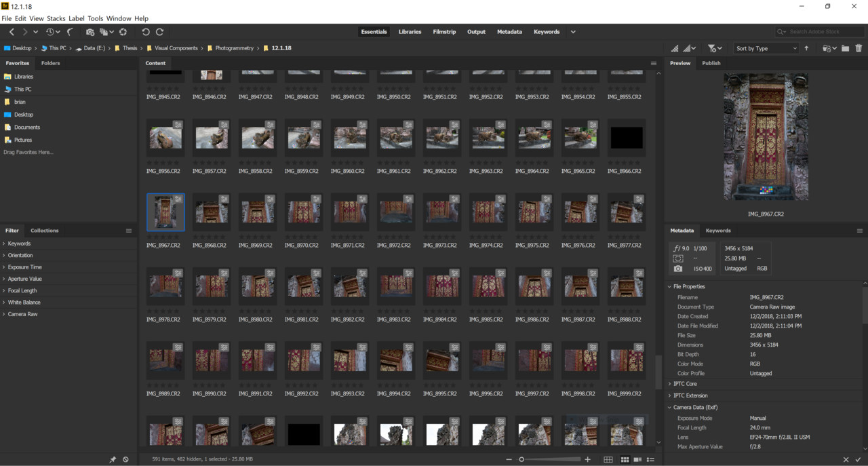
Task: Switch to Filmstrip workspace
Action: [444, 32]
